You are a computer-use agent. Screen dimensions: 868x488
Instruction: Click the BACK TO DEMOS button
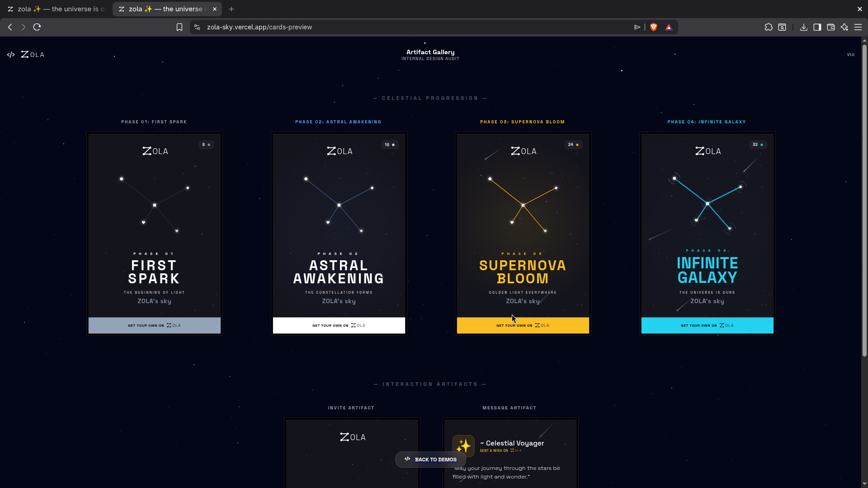[x=430, y=460]
